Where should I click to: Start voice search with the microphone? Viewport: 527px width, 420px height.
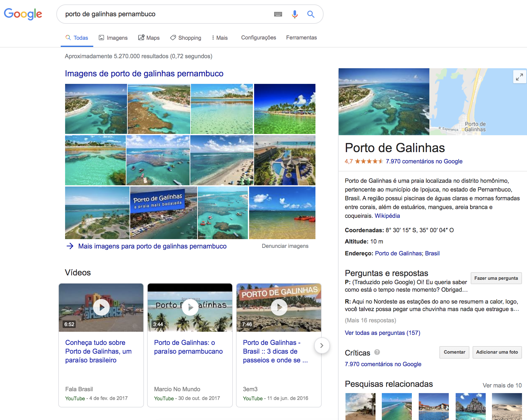(x=294, y=14)
